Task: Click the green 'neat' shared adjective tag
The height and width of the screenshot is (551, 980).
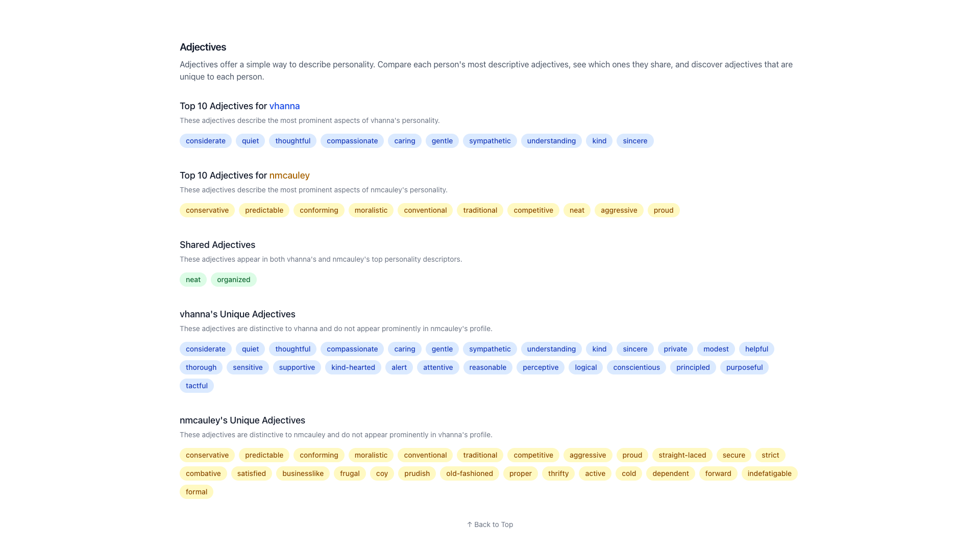Action: click(x=193, y=280)
